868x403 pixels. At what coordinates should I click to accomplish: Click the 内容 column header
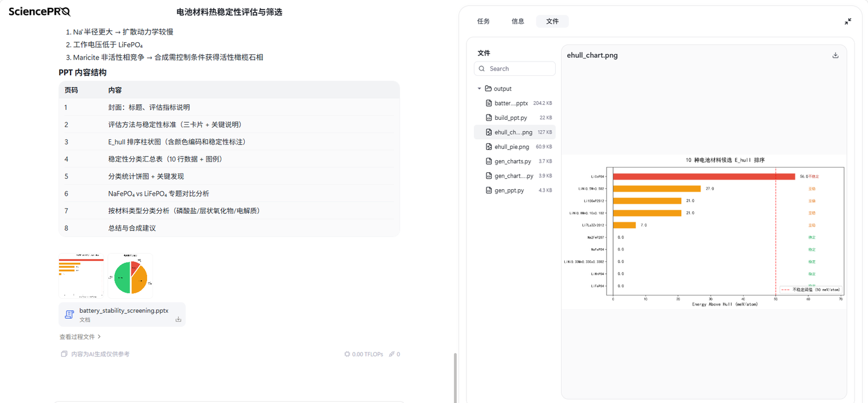pyautogui.click(x=115, y=90)
